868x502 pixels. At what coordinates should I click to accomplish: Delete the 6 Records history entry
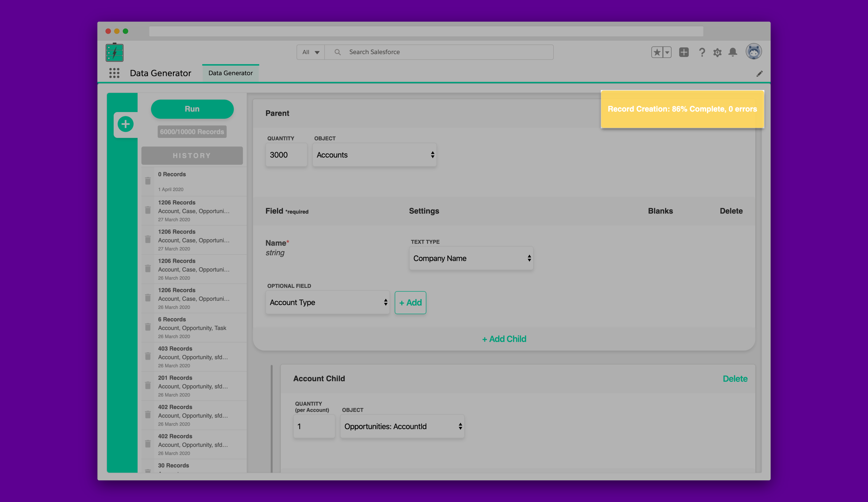tap(148, 327)
